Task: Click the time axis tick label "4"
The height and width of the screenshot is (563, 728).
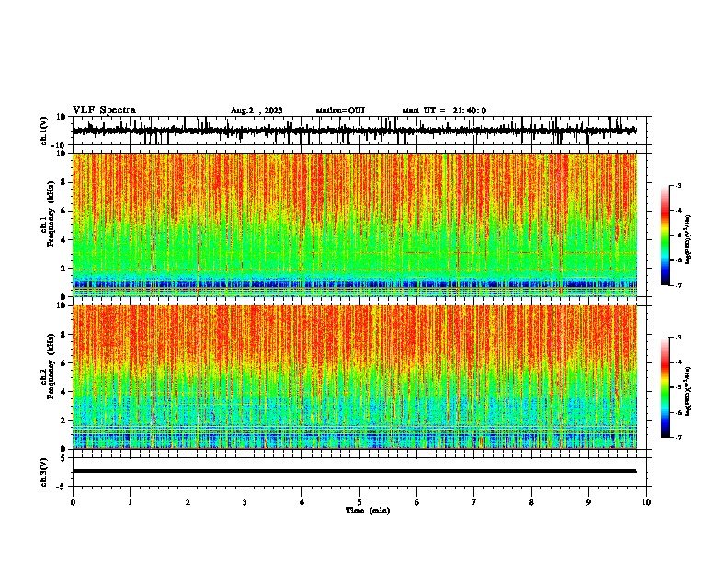Action: [x=302, y=502]
